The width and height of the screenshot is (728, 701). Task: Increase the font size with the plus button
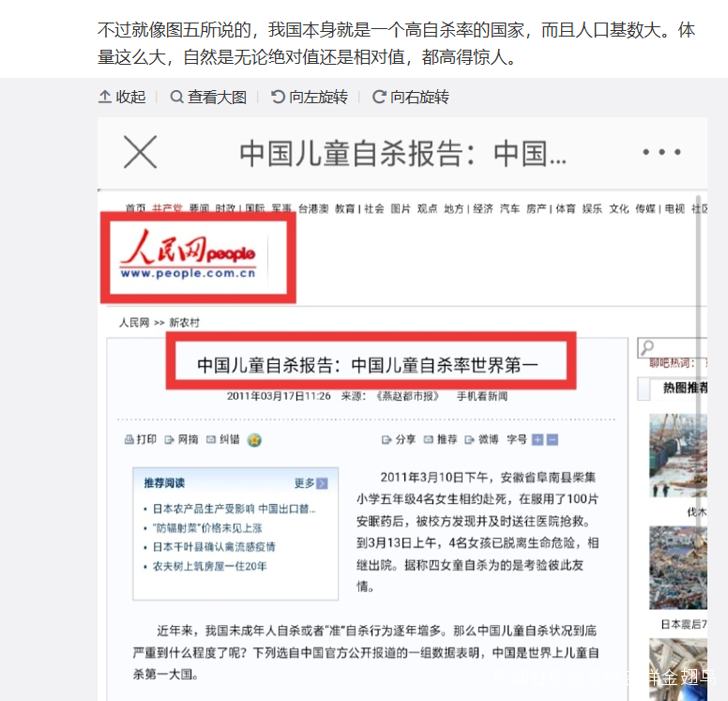(x=538, y=439)
